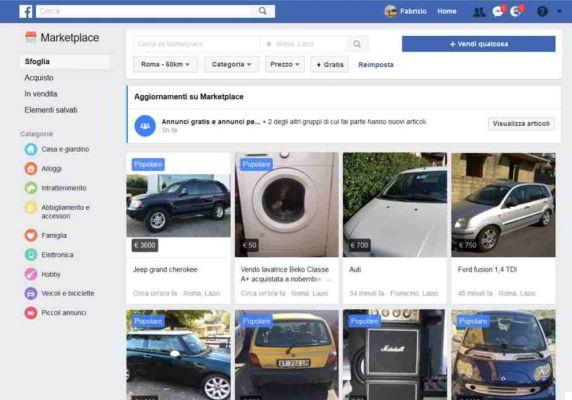Viewport: 572px width, 400px height.
Task: Click the Marketplace search magnifier button
Action: 357,44
